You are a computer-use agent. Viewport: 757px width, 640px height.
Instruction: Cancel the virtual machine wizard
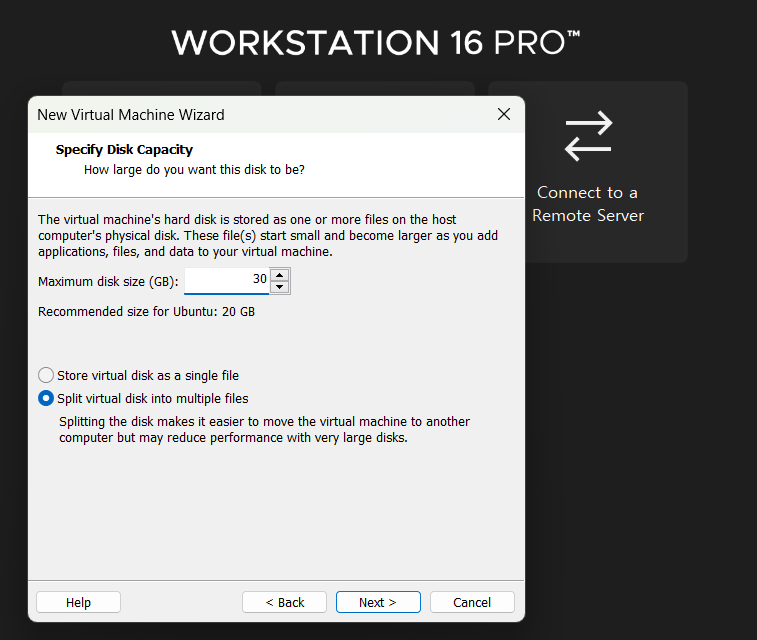472,602
